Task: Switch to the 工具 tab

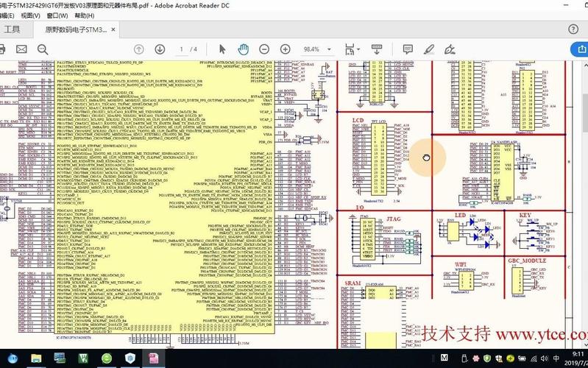Action: 12,29
